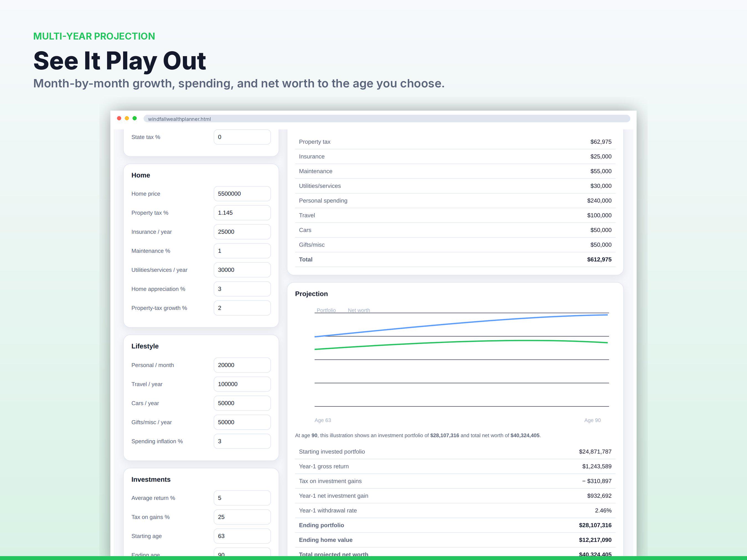
Task: Click the red close window dot
Action: click(x=119, y=118)
